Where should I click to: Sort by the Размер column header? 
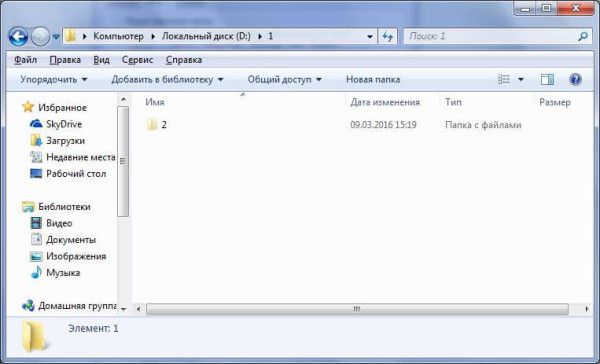555,102
